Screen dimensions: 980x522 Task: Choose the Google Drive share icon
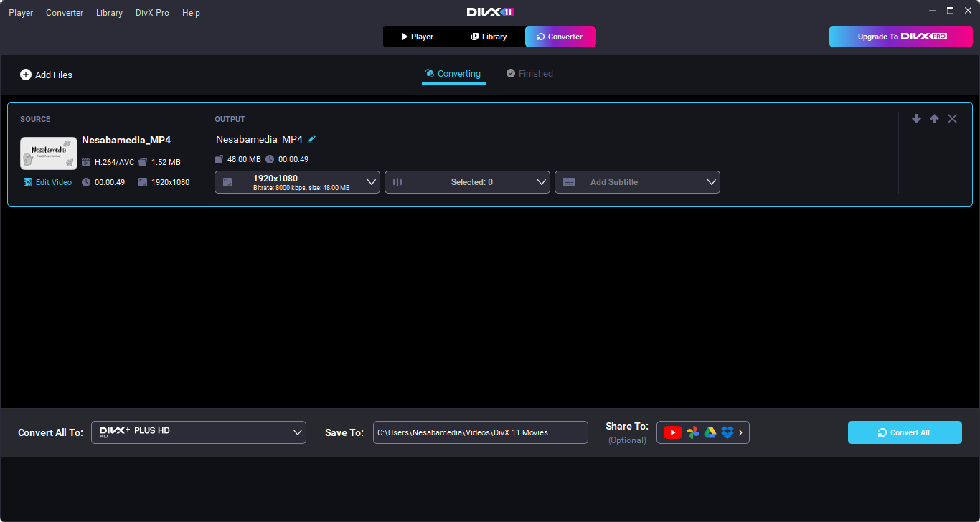710,432
